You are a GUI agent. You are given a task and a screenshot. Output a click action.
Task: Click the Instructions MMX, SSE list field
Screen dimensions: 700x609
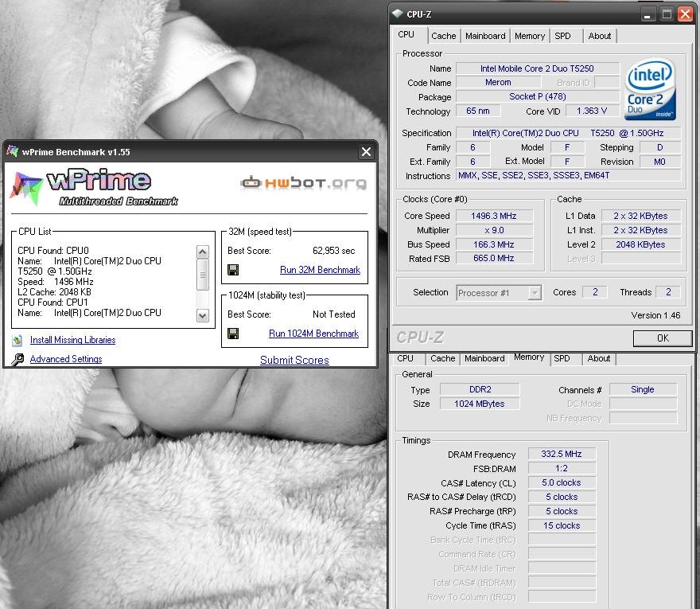point(568,175)
